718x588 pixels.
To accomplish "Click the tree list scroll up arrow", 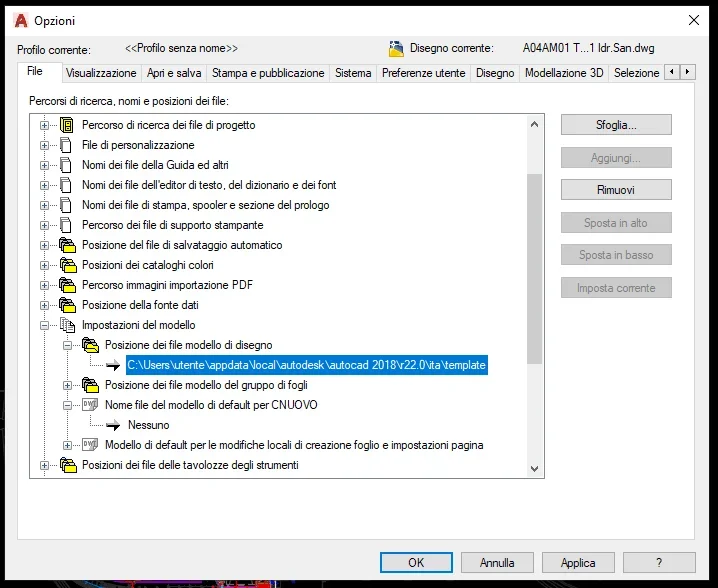I will (534, 124).
